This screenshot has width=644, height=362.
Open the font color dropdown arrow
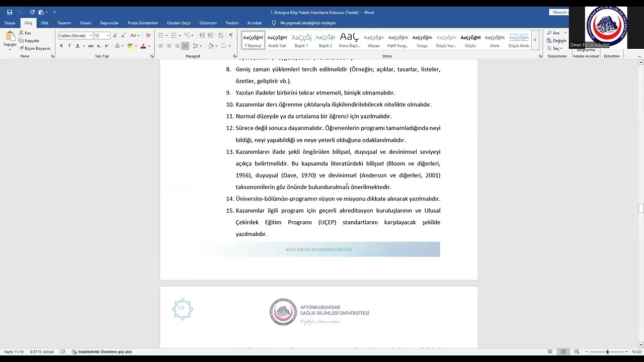[150, 46]
